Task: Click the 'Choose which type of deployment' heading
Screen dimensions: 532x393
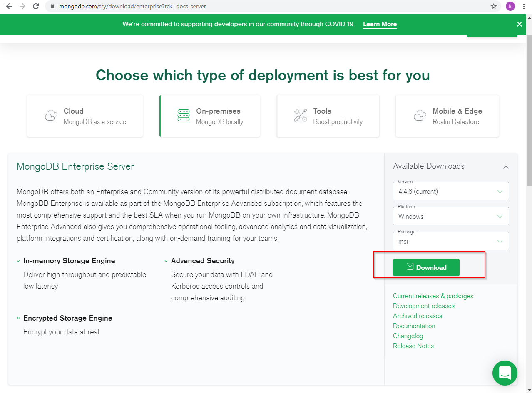Action: [263, 75]
